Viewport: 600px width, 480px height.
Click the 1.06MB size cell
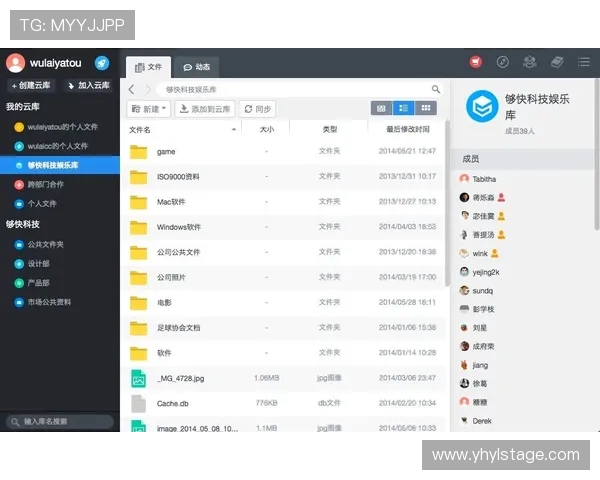[266, 378]
